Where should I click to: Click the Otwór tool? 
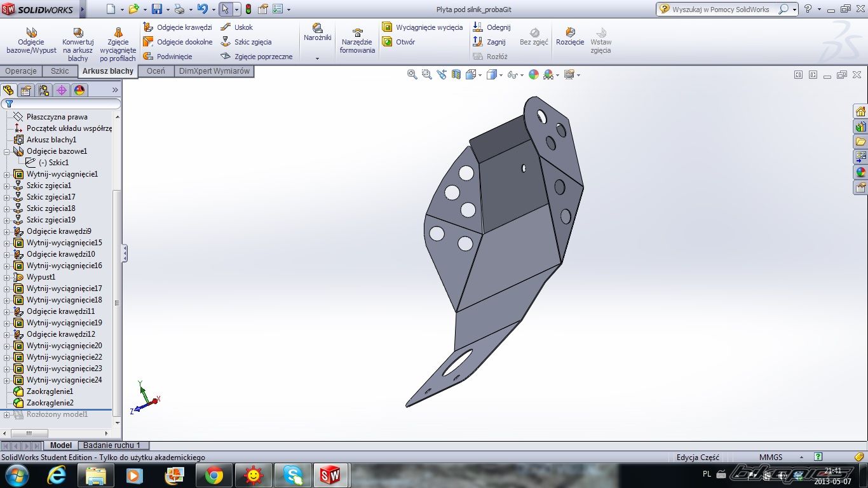pos(398,42)
